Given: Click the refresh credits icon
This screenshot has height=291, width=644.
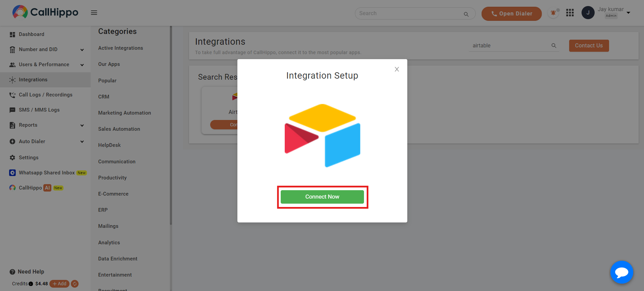Looking at the screenshot, I should point(75,284).
